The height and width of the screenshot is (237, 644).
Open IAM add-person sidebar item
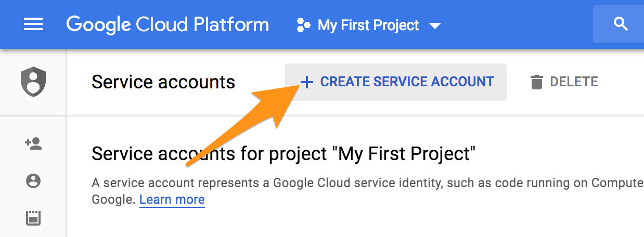click(x=33, y=143)
